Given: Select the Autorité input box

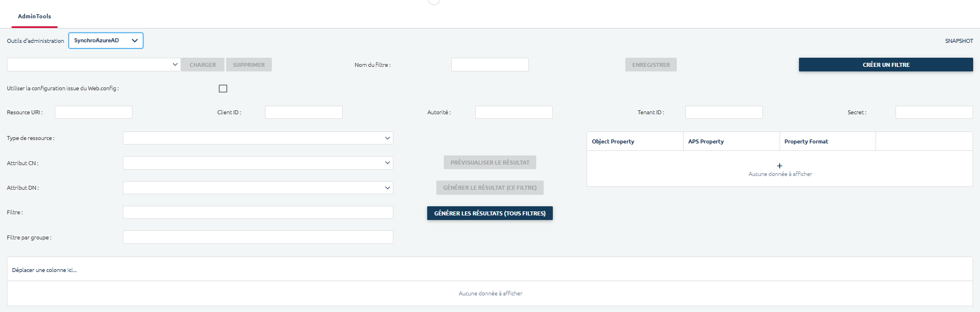Looking at the screenshot, I should (513, 113).
